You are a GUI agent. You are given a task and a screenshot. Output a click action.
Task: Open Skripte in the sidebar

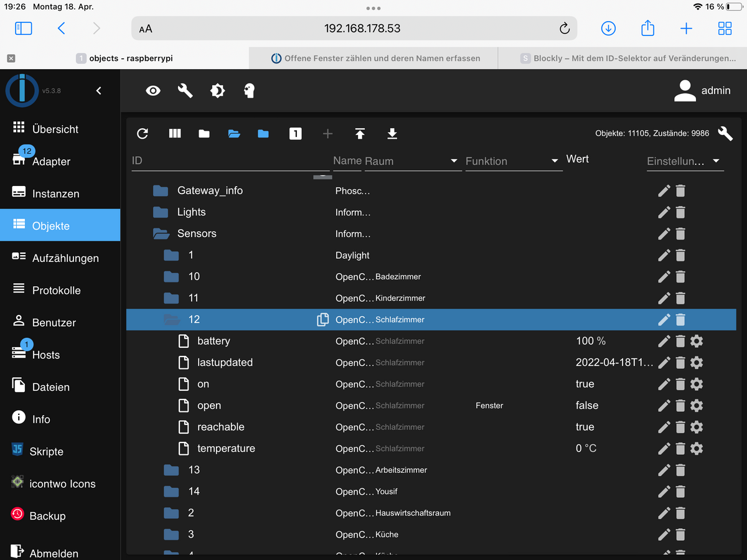(x=60, y=451)
